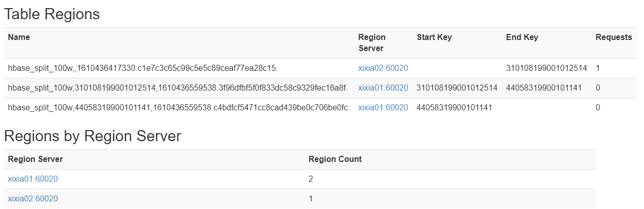Click the Name column header
Screen dimensions: 644x209
19,37
